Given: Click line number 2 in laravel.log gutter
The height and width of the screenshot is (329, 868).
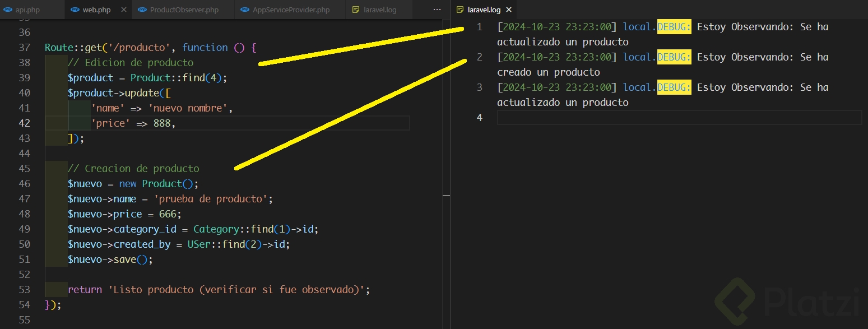Looking at the screenshot, I should (x=479, y=57).
